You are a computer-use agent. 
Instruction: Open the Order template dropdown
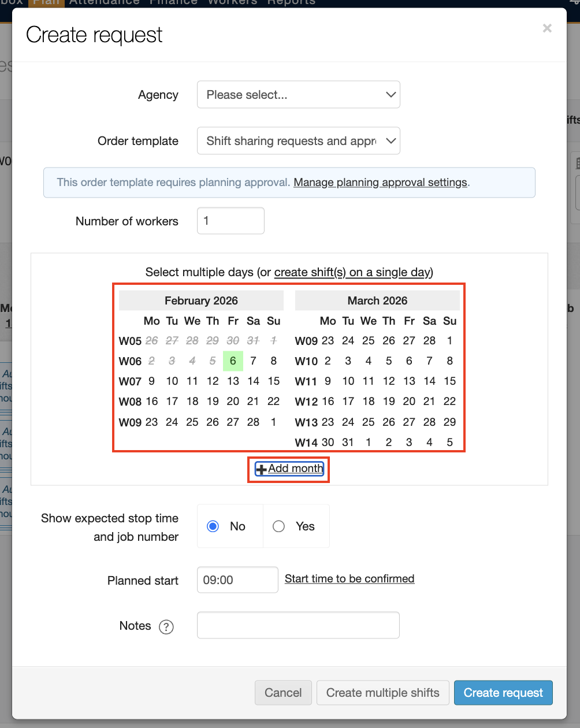[x=298, y=140]
